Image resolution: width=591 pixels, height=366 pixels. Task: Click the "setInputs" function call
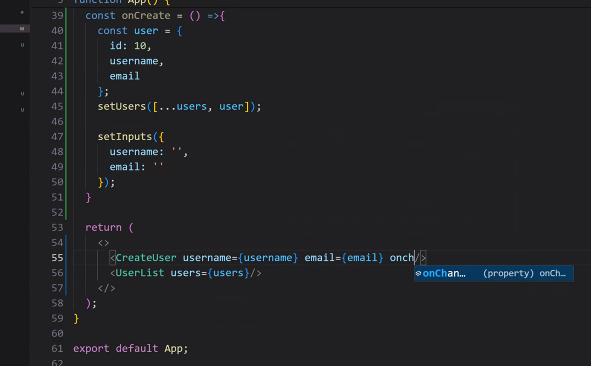pos(125,137)
